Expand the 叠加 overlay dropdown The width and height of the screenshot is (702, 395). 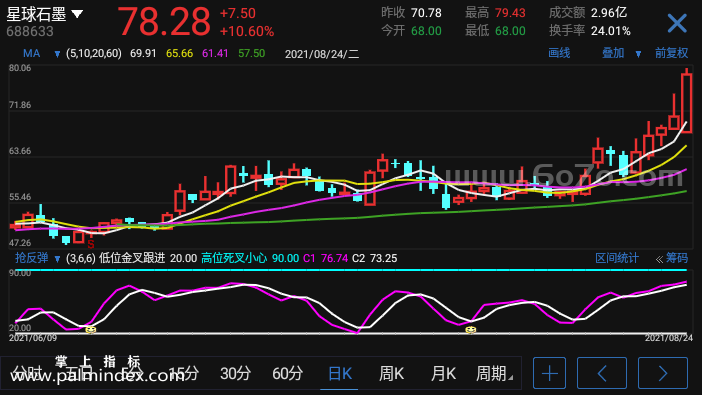point(638,54)
